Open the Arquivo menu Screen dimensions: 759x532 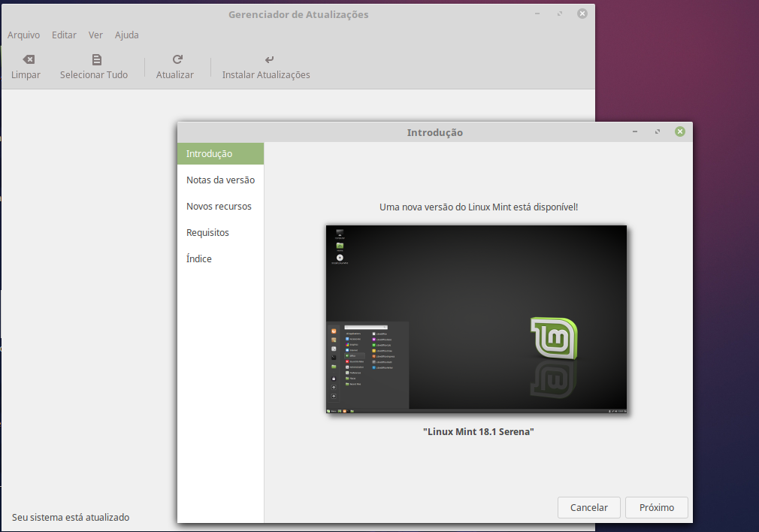[23, 35]
